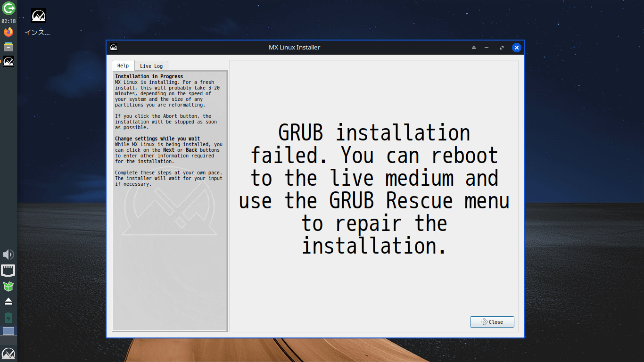Switch to the Help tab

point(123,66)
